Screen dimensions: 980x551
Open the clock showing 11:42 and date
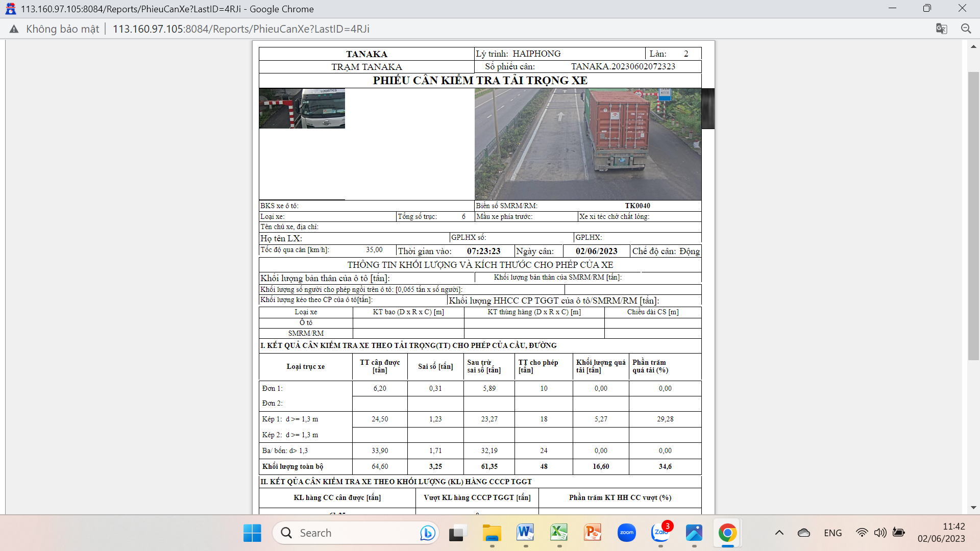[x=941, y=533]
